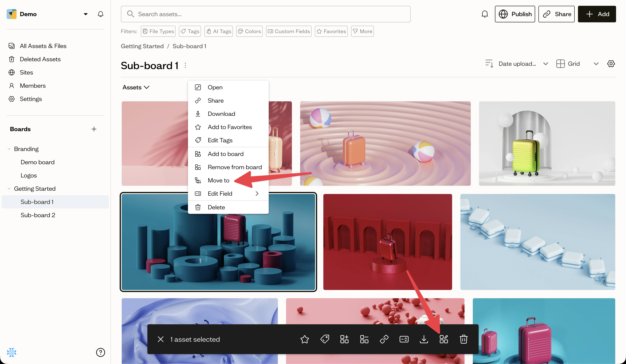The width and height of the screenshot is (626, 364).
Task: Collapse the Getting Started board tree
Action: point(9,189)
